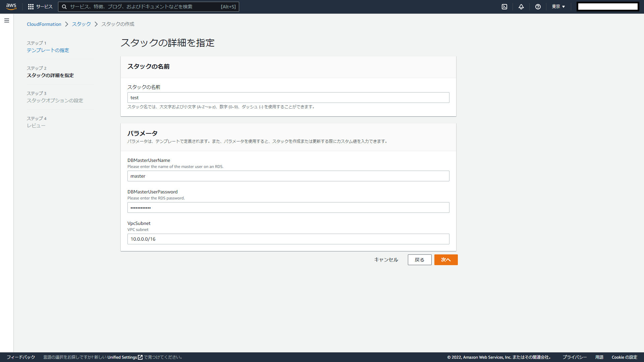Click the スタック breadcrumb link
Screen dimensions: 644x362
pos(81,24)
